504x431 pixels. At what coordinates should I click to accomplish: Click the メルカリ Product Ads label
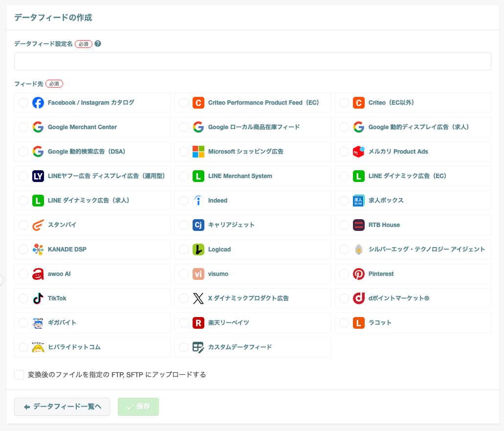tap(398, 152)
